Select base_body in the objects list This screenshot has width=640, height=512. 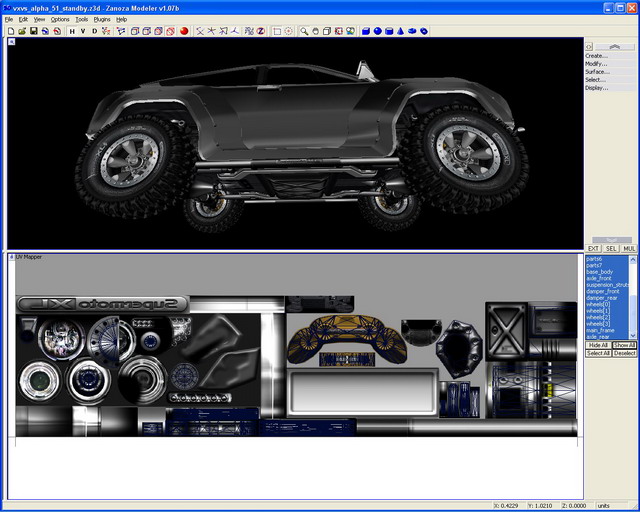click(x=601, y=272)
